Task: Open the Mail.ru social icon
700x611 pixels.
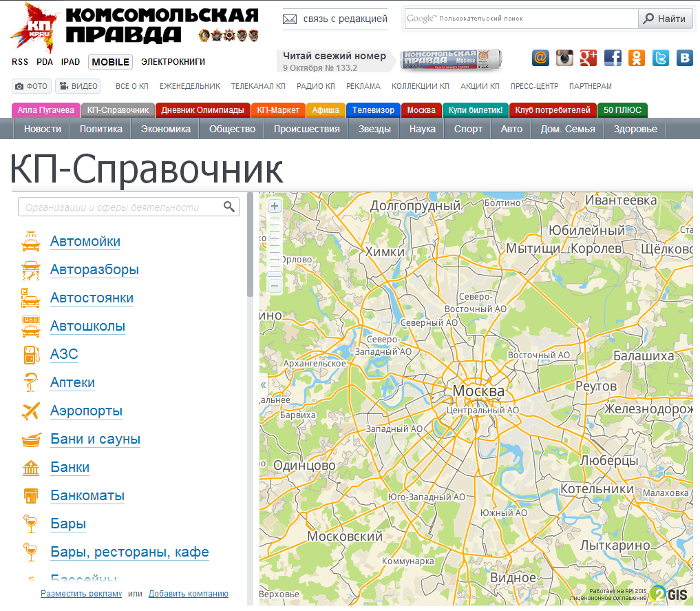Action: pyautogui.click(x=540, y=58)
